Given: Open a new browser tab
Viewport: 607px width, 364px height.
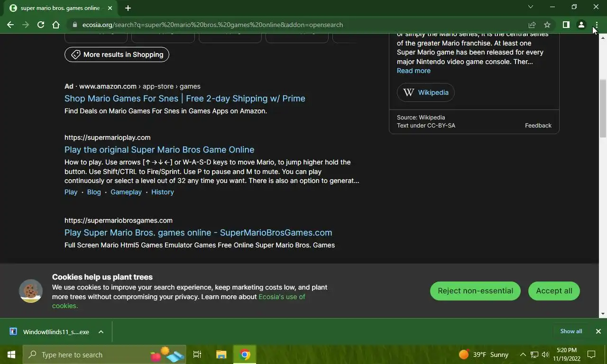Looking at the screenshot, I should coord(128,8).
